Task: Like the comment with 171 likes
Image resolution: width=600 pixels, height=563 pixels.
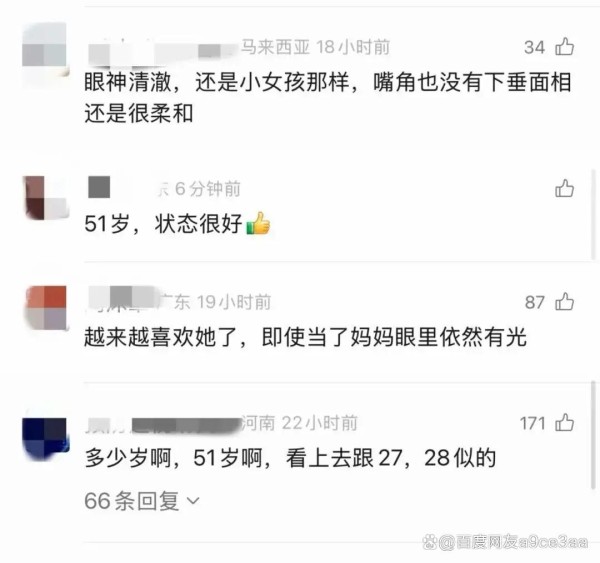Action: [564, 423]
